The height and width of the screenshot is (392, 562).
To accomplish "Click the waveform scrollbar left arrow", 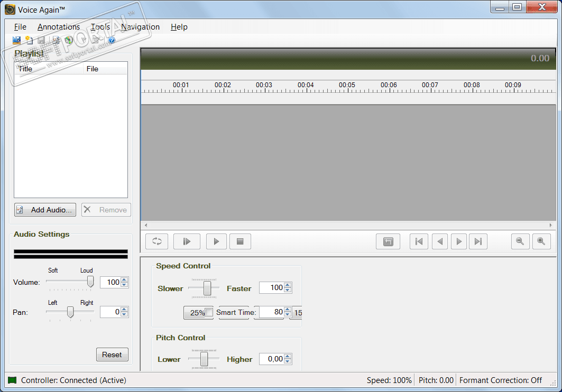I will click(146, 225).
